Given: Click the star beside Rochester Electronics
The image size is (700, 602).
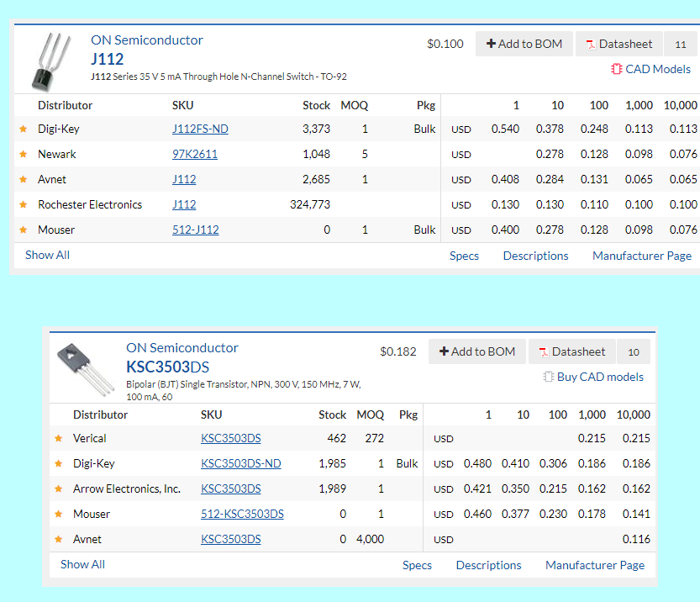Looking at the screenshot, I should click(24, 204).
